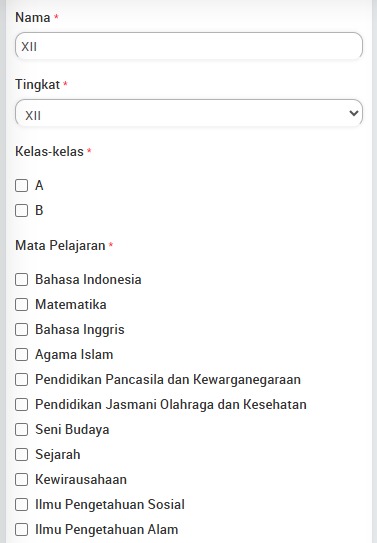Check the class B checkbox
The height and width of the screenshot is (543, 377).
[x=21, y=210]
